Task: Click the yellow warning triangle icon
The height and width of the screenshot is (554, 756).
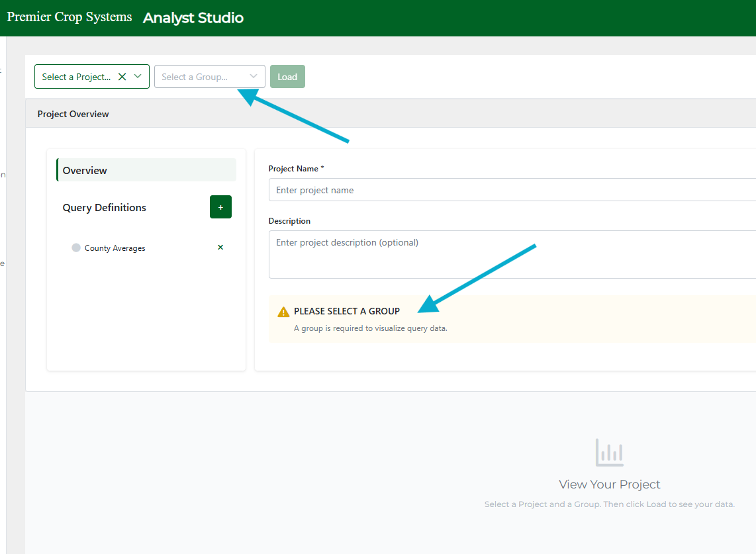Action: pos(283,312)
